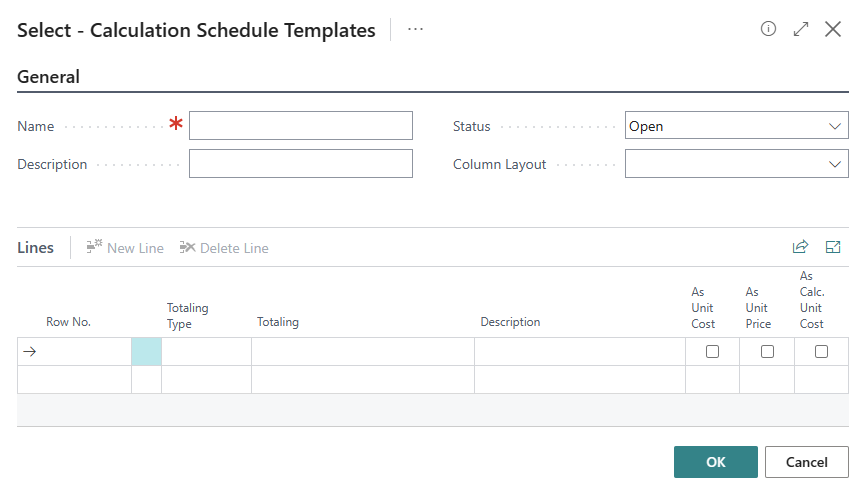
Task: Click the Lines section heading
Action: [36, 248]
